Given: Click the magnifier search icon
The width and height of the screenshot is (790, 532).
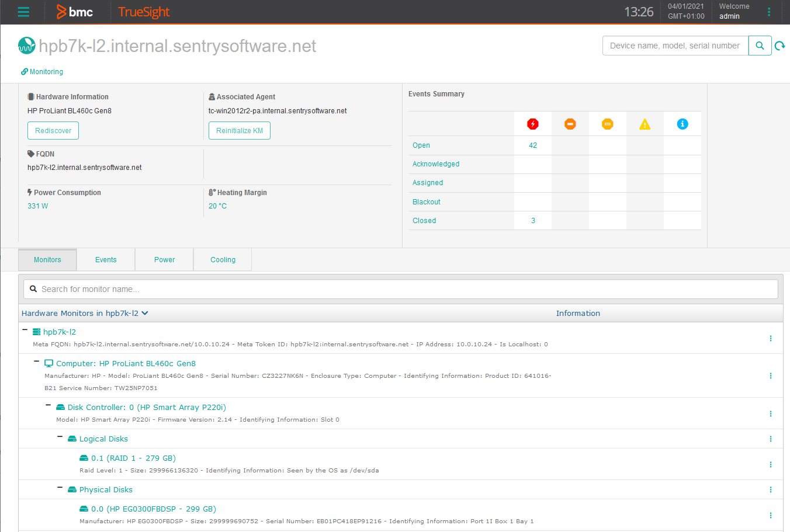Looking at the screenshot, I should (x=760, y=45).
